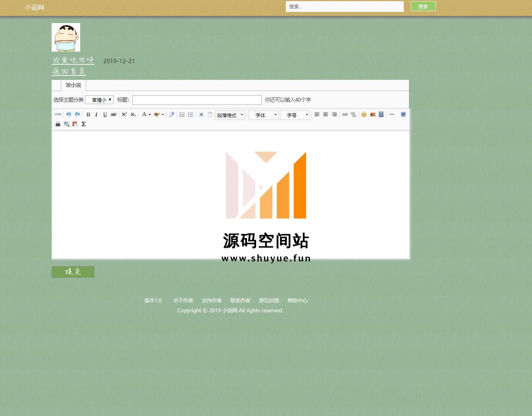Open the 选择主题分类 category dropdown
532x416 pixels.
[99, 100]
